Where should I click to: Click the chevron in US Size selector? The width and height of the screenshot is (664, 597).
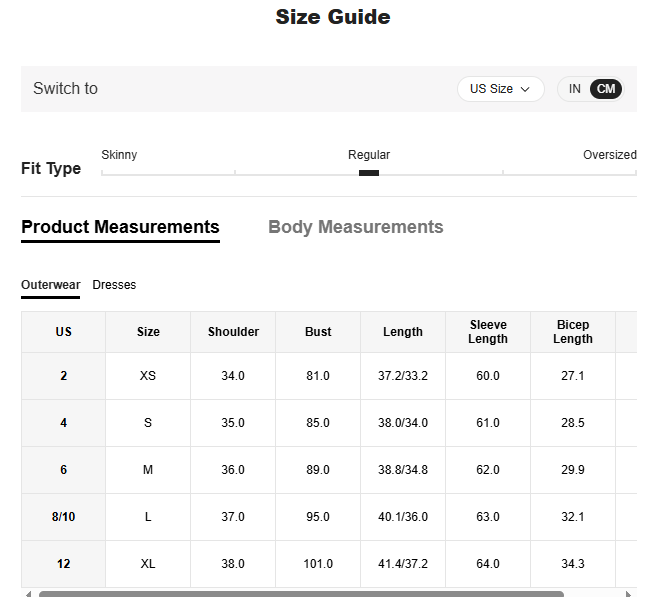coord(525,90)
